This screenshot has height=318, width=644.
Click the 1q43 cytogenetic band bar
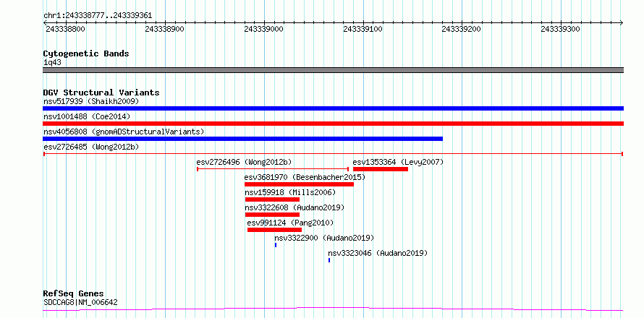tap(333, 70)
